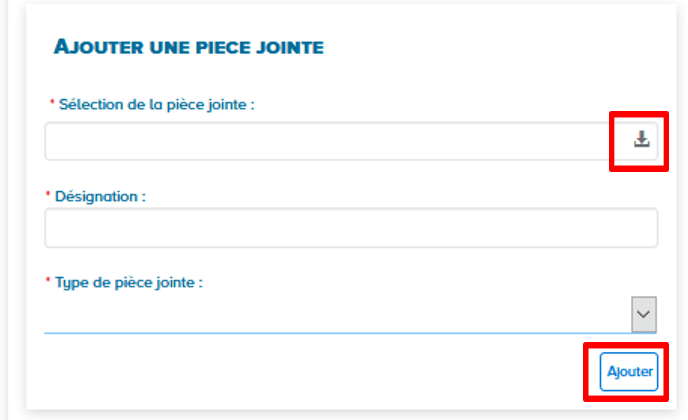This screenshot has width=688, height=420.
Task: Place cursor in the Désignation input
Action: point(350,228)
